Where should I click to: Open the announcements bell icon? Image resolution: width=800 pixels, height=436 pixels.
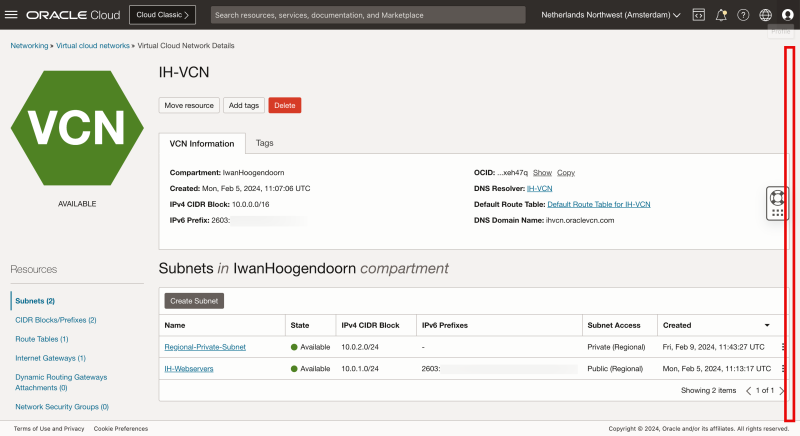click(x=721, y=15)
